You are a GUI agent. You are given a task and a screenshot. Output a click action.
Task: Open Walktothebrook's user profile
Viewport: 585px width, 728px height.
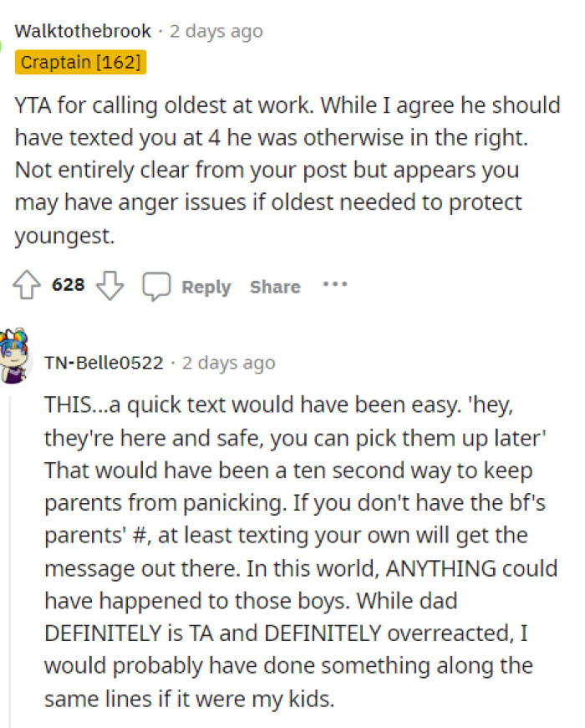[83, 32]
